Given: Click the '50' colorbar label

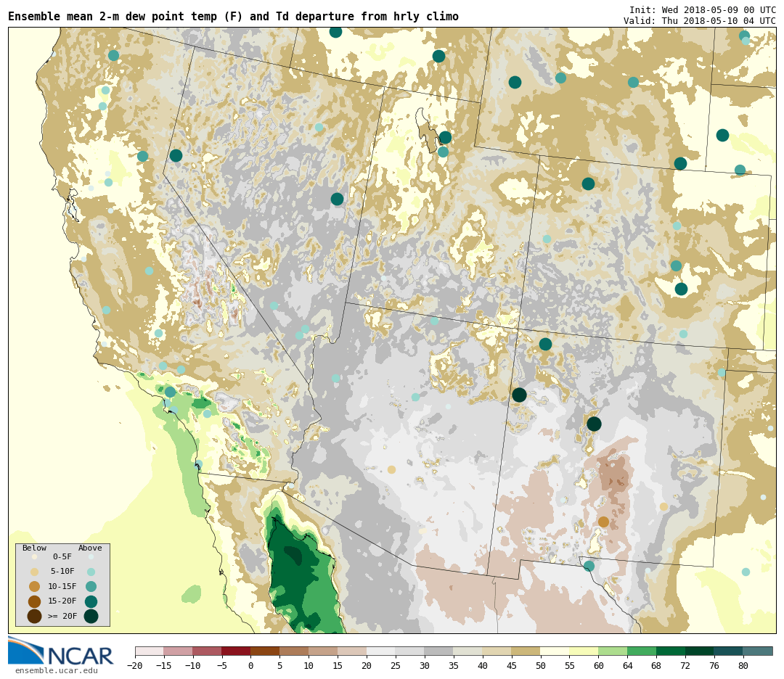Looking at the screenshot, I should click(x=540, y=665).
